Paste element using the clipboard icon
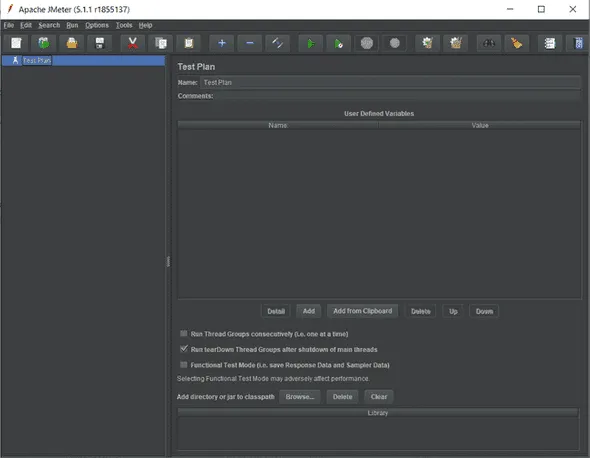This screenshot has height=458, width=590. click(x=189, y=43)
